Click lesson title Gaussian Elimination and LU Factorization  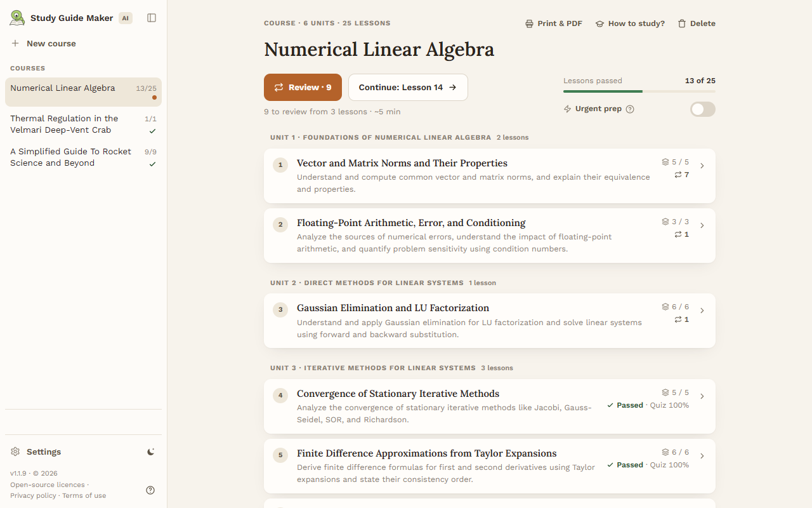point(393,308)
